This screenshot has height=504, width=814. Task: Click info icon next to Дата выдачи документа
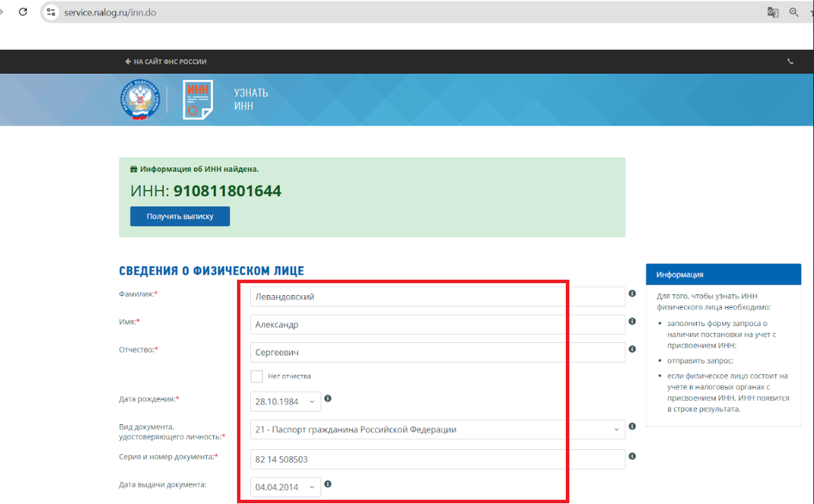tap(327, 484)
